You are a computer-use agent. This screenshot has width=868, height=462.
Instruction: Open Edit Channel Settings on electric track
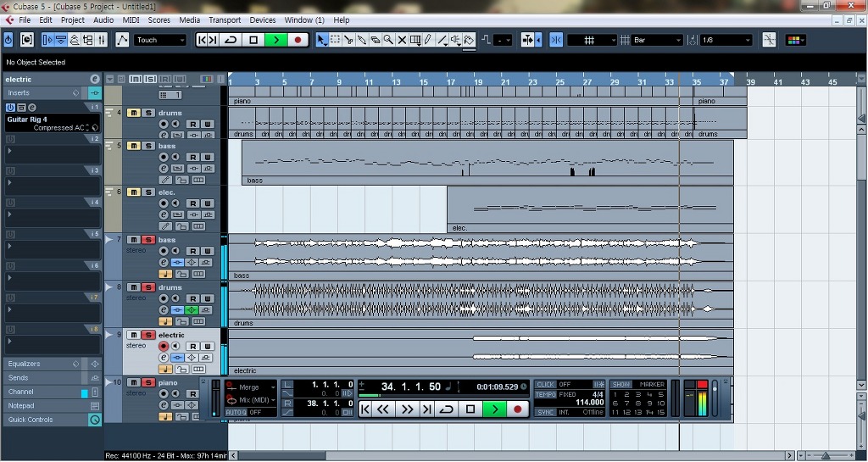(164, 358)
